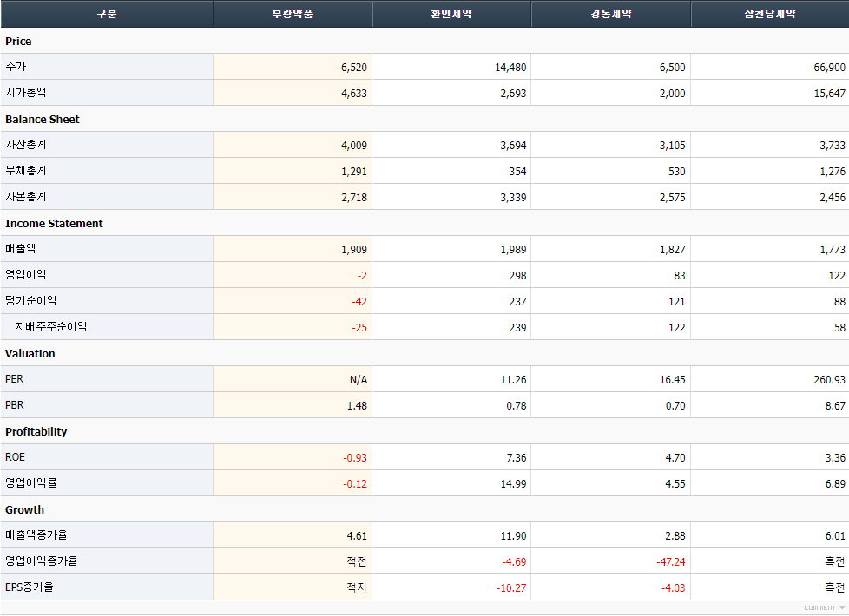Screen dimensions: 849x616
Task: Select the 구분 column header
Action: [107, 14]
